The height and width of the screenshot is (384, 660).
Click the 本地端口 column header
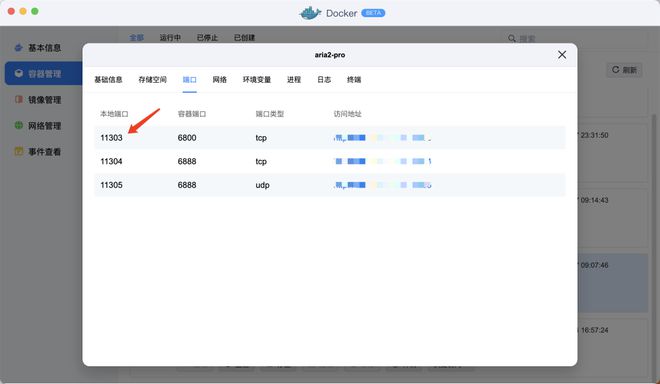coord(114,114)
